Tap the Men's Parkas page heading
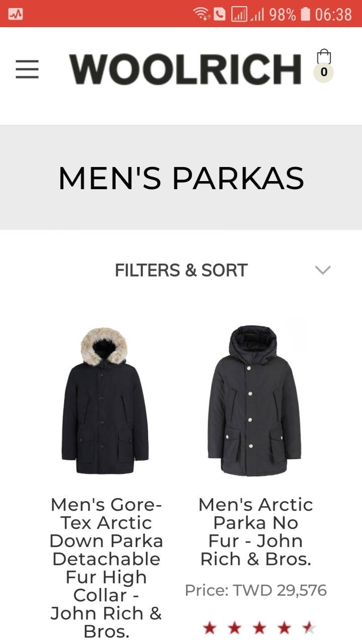362x644 pixels. (181, 178)
